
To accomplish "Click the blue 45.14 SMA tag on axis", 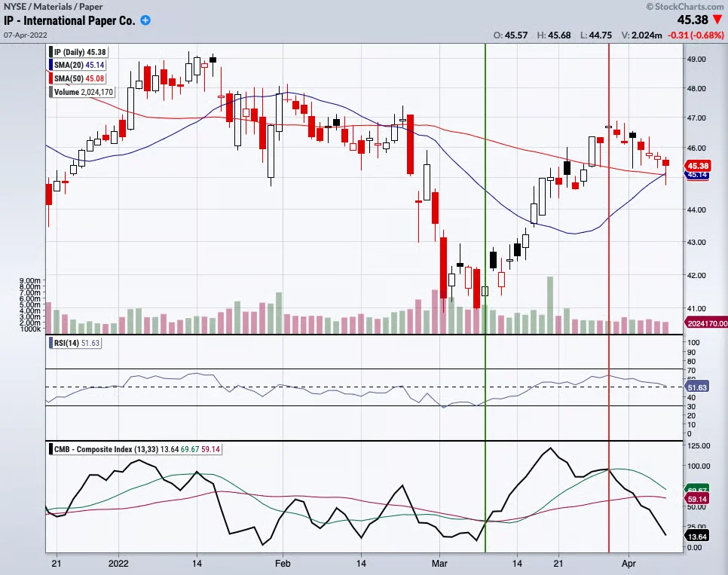I will (x=697, y=176).
